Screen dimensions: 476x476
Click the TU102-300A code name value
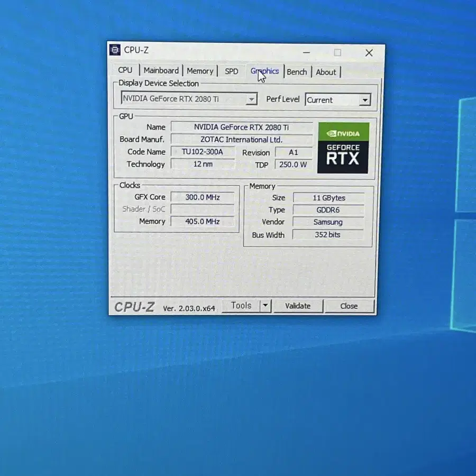(x=203, y=152)
